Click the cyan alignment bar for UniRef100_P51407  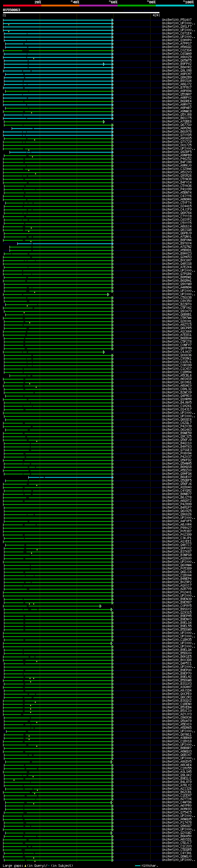(58, 20)
